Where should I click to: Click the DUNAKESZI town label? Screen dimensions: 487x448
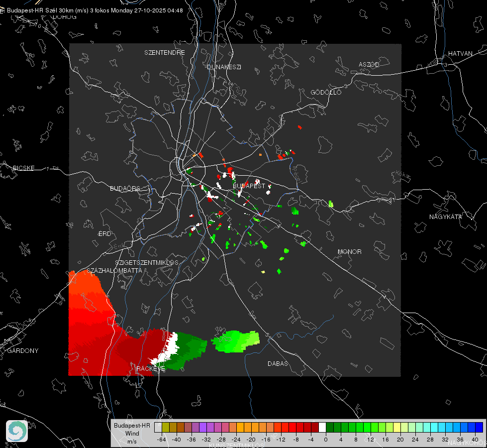coord(224,67)
